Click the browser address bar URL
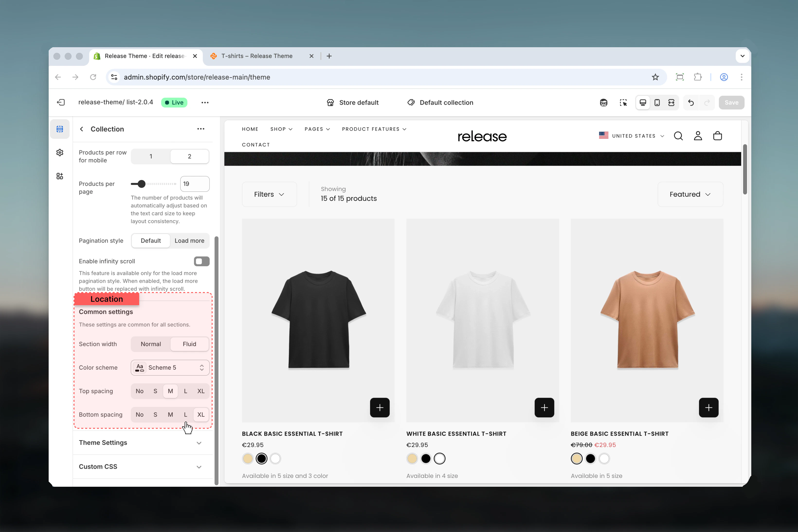798x532 pixels. (x=197, y=77)
